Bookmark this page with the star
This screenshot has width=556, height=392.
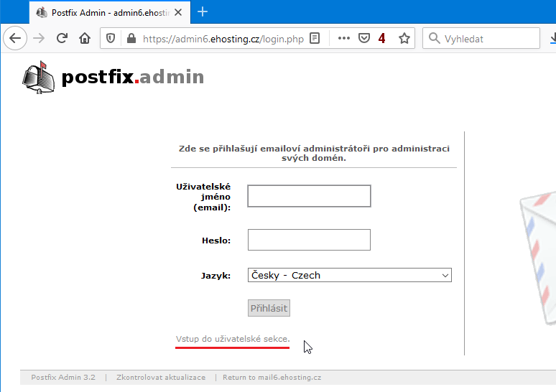pyautogui.click(x=404, y=38)
